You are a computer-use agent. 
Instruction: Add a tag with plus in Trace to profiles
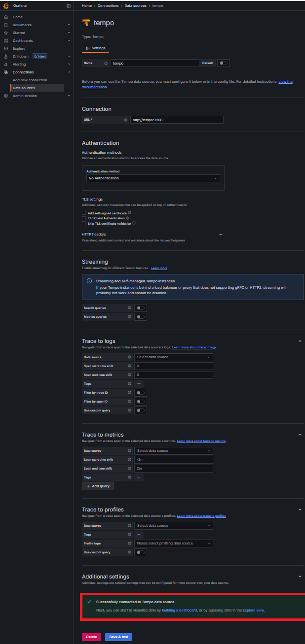139,535
